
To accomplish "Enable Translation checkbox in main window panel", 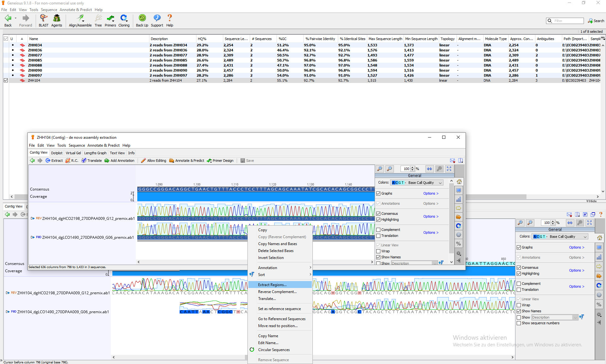I will (x=519, y=290).
